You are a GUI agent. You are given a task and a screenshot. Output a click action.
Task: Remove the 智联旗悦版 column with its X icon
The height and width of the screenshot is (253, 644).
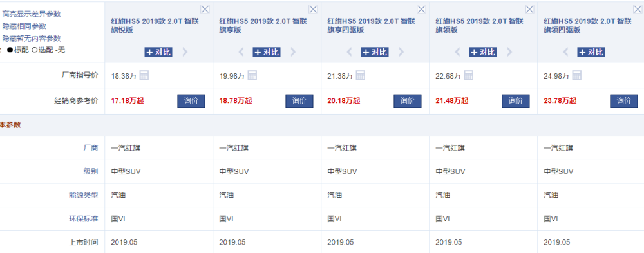pyautogui.click(x=205, y=9)
